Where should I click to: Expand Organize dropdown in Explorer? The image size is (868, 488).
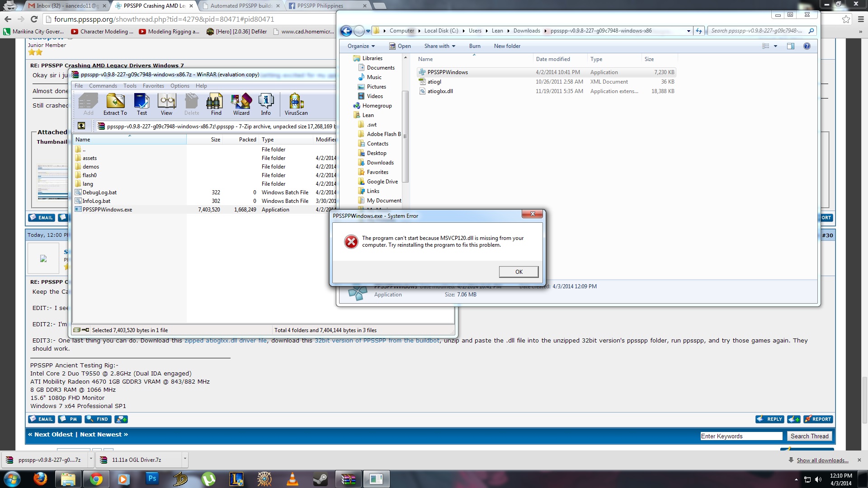(361, 46)
